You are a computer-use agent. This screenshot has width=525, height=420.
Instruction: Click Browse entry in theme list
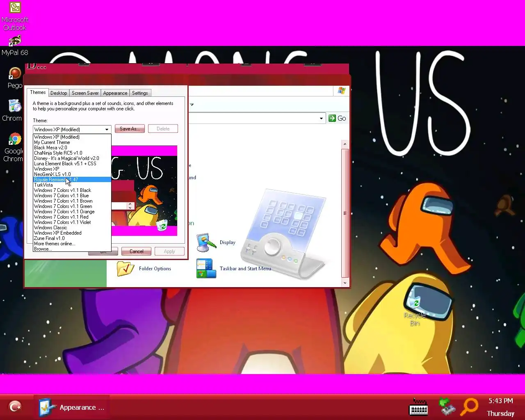[x=72, y=249]
